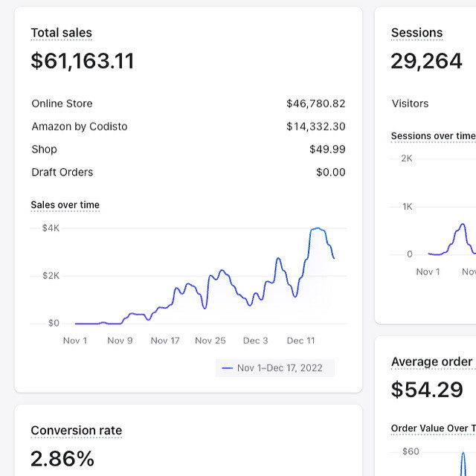Click the $61,163.11 total sales amount
The image size is (476, 476).
(83, 61)
